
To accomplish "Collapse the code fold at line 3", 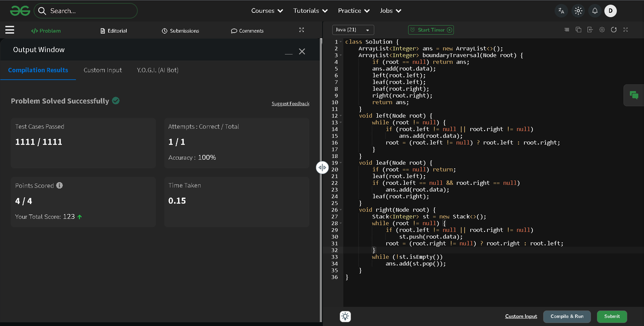I will click(341, 55).
